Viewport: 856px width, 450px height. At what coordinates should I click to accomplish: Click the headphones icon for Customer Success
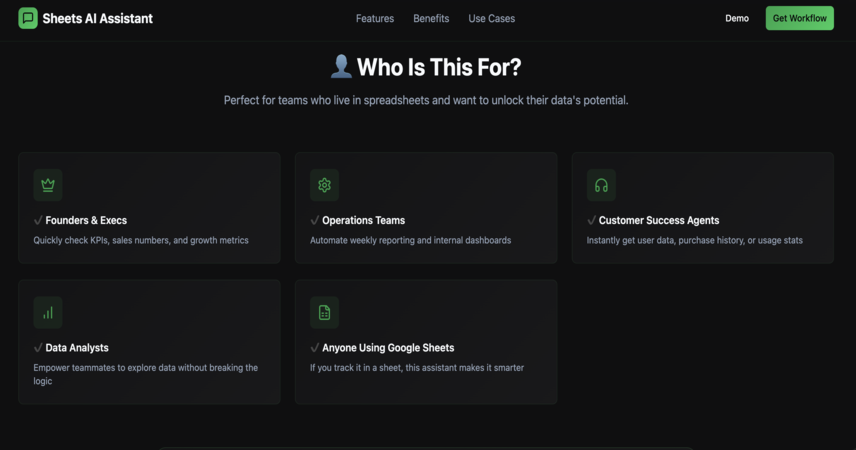(x=601, y=185)
